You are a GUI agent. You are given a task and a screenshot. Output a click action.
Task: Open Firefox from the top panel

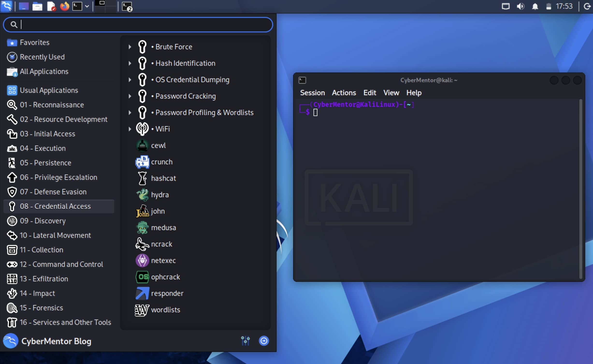point(64,6)
